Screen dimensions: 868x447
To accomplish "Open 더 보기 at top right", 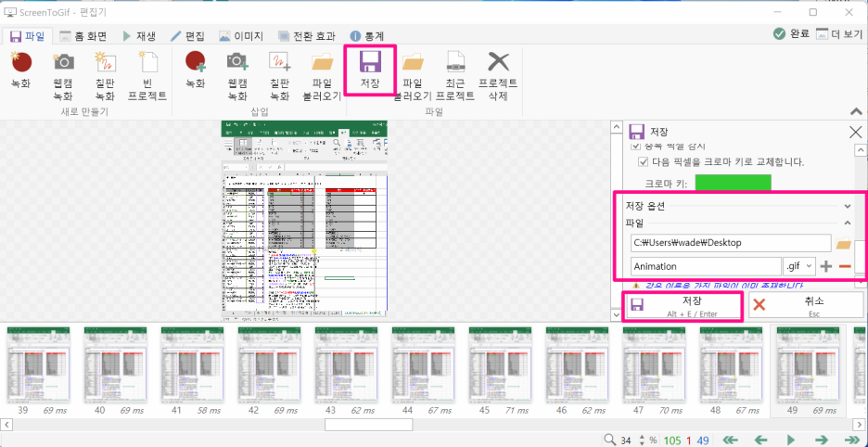I will click(839, 33).
